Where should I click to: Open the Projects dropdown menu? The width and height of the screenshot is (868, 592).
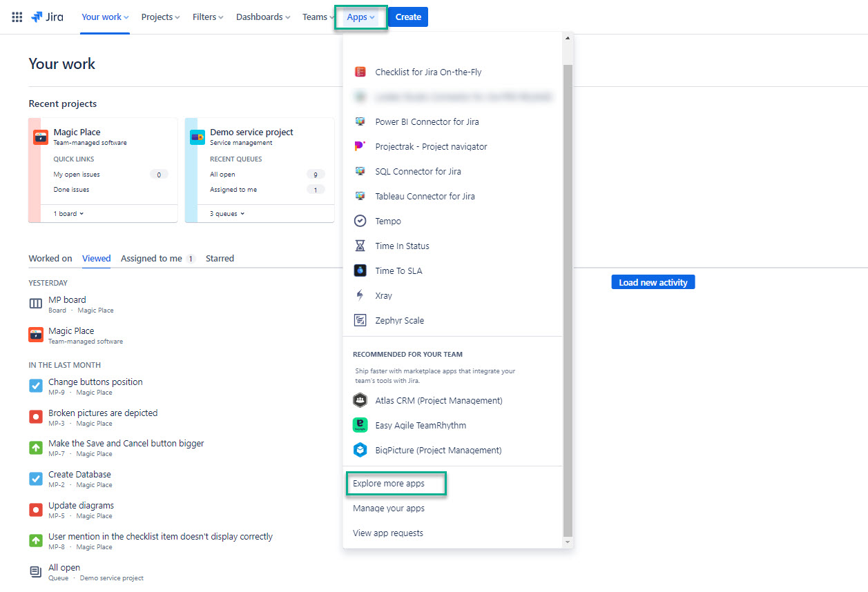point(160,17)
